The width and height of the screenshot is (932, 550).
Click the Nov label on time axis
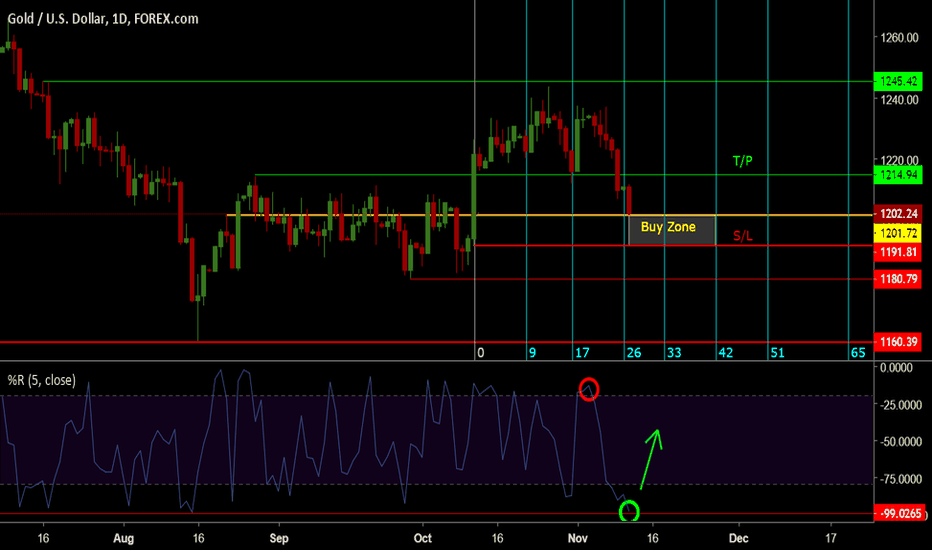point(578,538)
